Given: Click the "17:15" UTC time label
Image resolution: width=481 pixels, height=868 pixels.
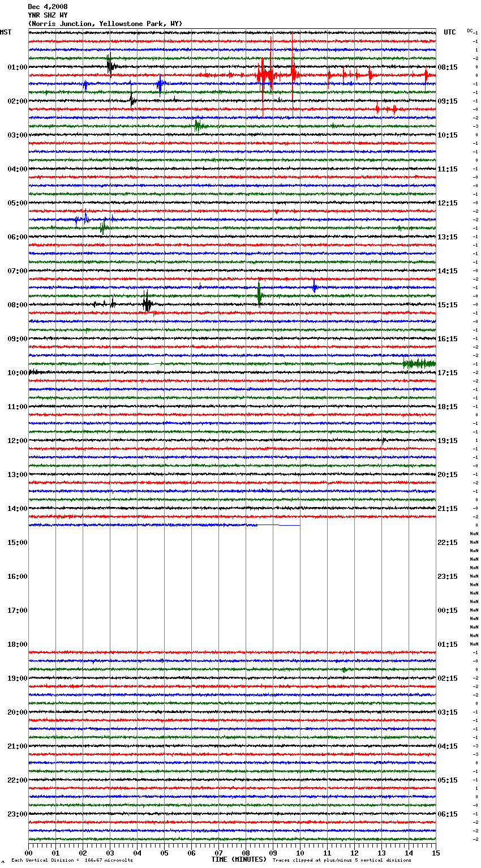Looking at the screenshot, I should 448,373.
